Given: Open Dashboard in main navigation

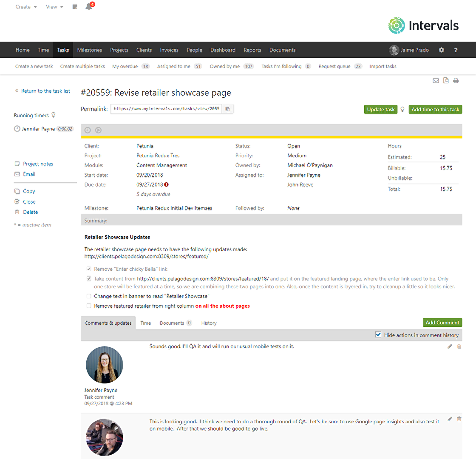Looking at the screenshot, I should click(223, 50).
